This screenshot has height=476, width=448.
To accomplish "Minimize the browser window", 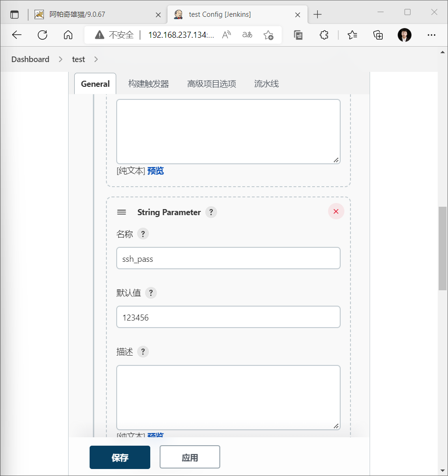I will [x=380, y=12].
